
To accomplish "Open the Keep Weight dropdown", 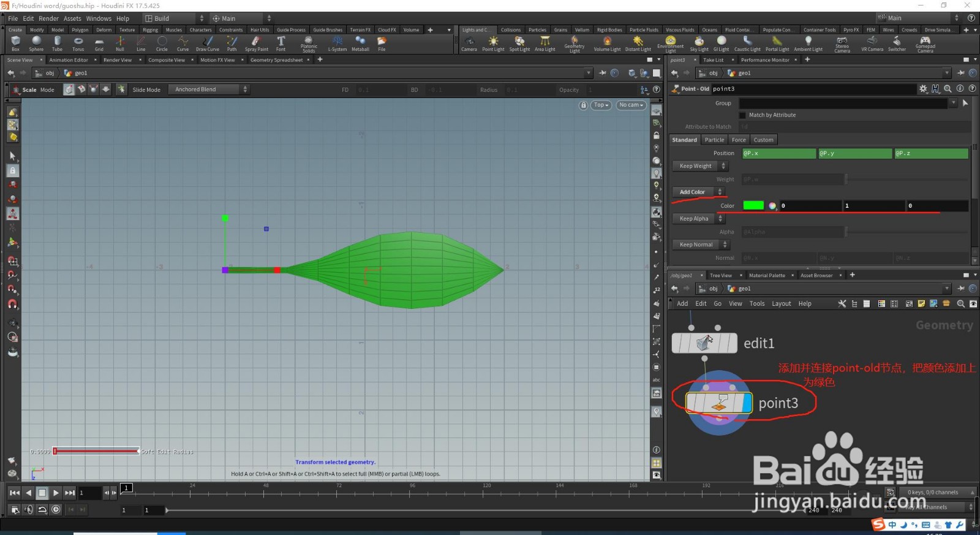I will click(699, 166).
